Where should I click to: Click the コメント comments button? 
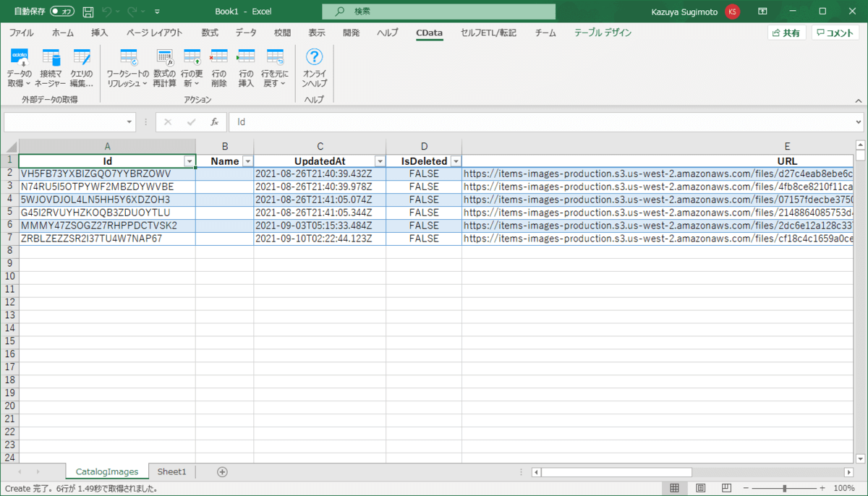click(x=835, y=33)
